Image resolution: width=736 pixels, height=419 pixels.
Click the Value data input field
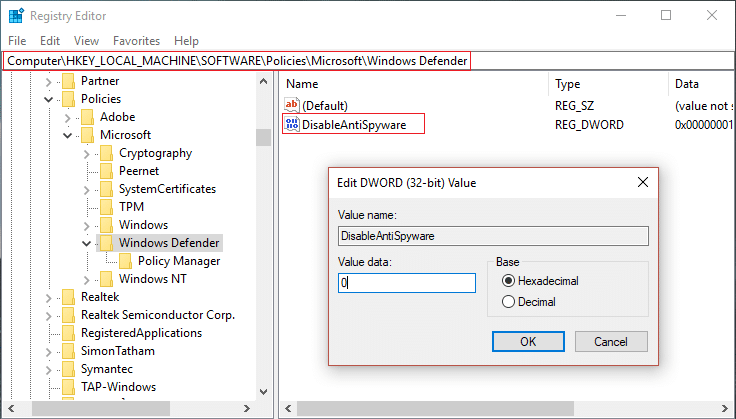coord(406,283)
